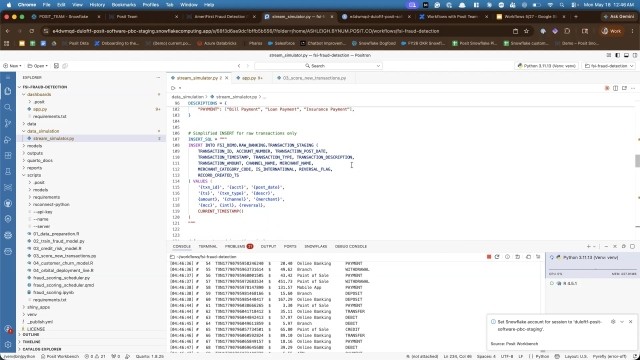Image resolution: width=640 pixels, height=360 pixels.
Task: Clear the console output
Action: pos(538,257)
